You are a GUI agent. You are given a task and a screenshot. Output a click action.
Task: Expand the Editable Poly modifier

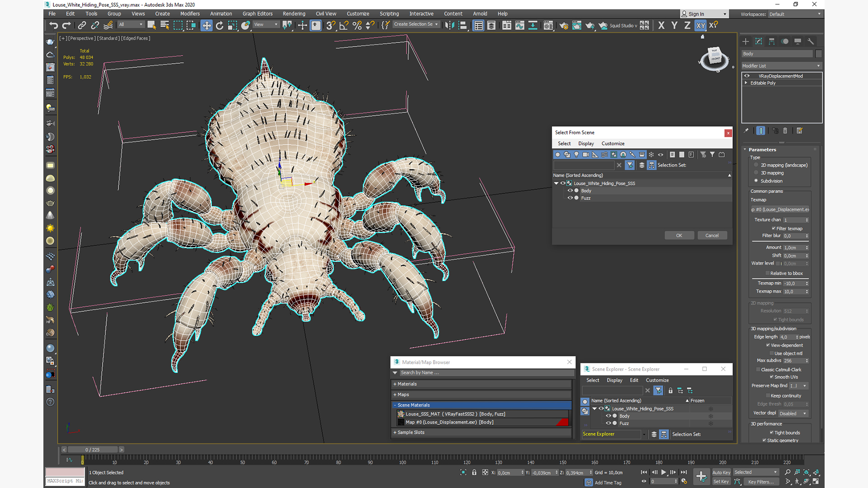coord(746,83)
